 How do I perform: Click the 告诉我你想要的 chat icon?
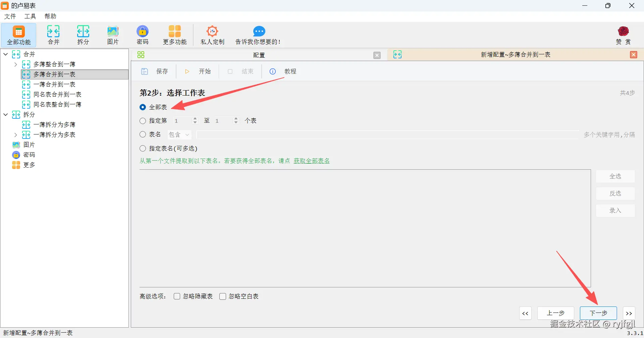click(x=259, y=31)
